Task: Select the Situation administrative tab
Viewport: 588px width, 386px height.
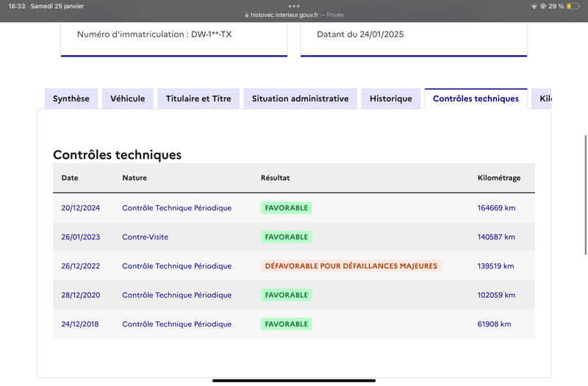Action: 300,99
